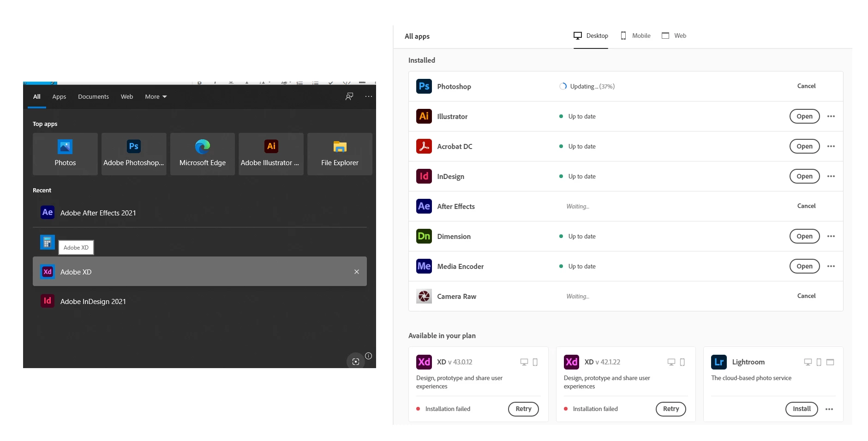The height and width of the screenshot is (441, 868).
Task: Click the search feedback person icon
Action: click(x=349, y=96)
